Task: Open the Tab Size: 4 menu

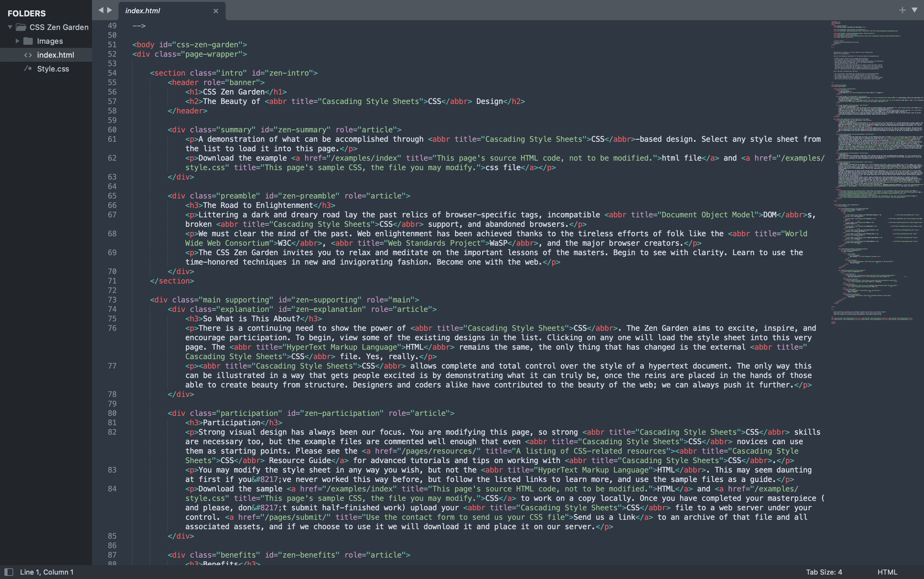Action: 824,572
